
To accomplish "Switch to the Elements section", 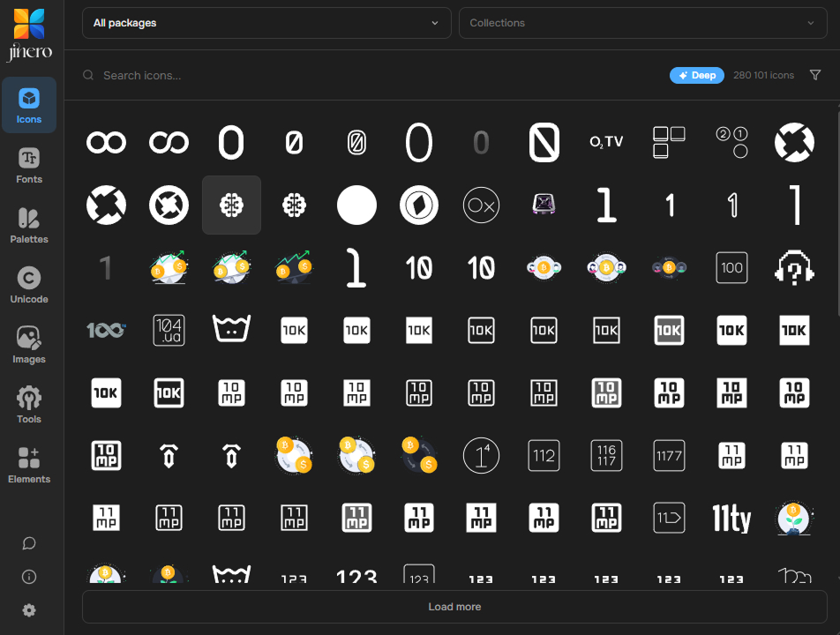I will pos(29,466).
